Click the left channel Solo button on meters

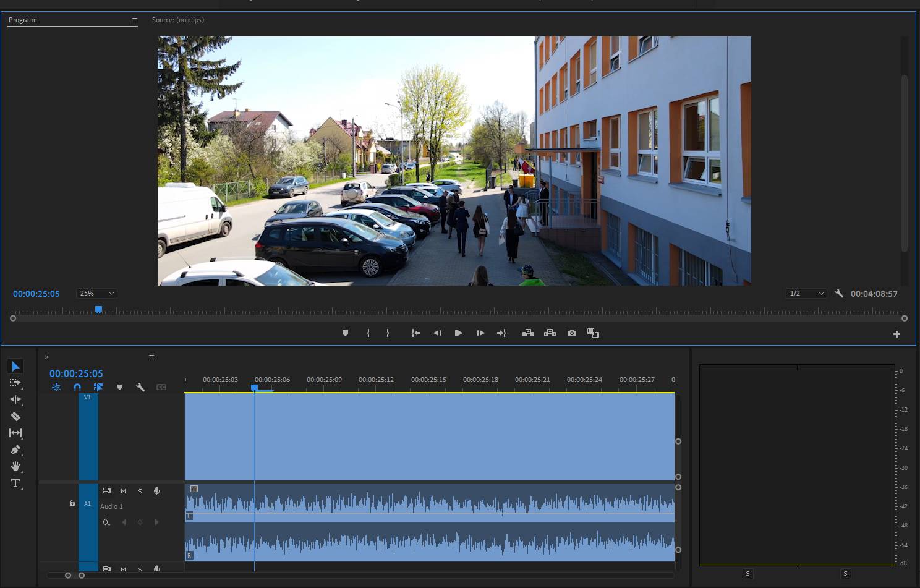(747, 574)
